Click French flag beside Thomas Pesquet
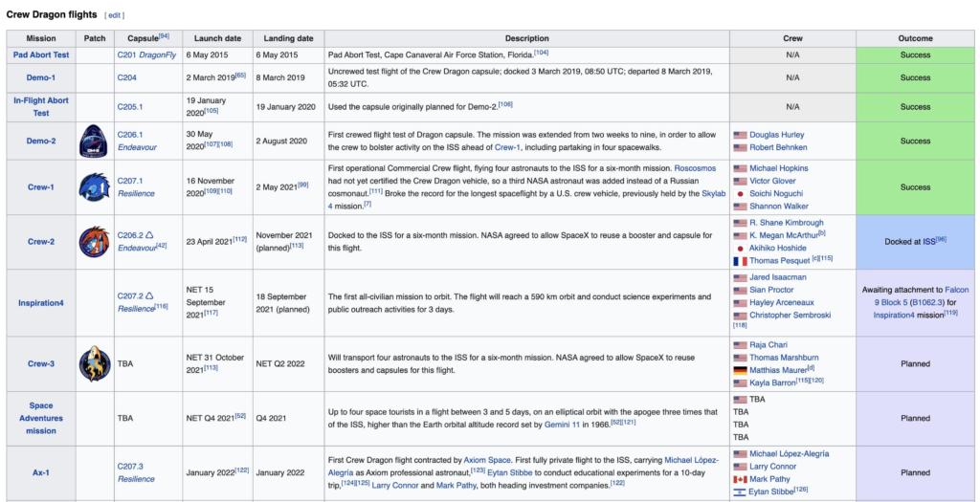The height and width of the screenshot is (502, 980). pyautogui.click(x=739, y=260)
